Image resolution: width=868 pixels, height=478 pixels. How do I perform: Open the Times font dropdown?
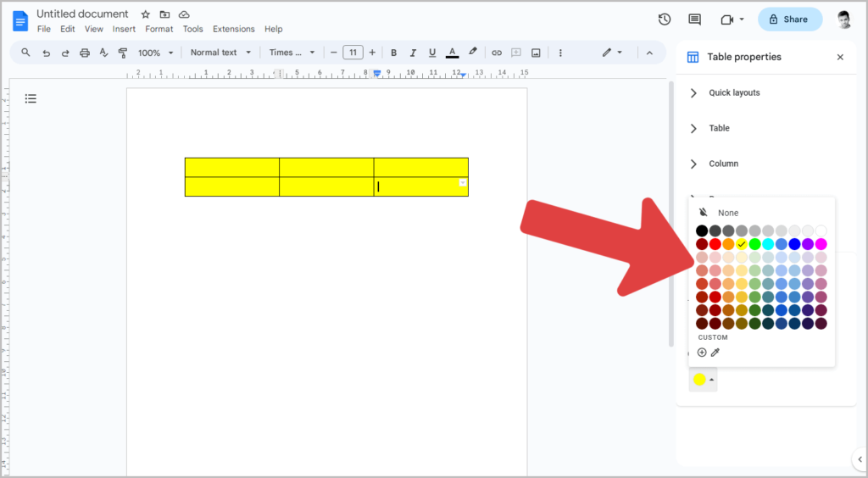click(292, 53)
